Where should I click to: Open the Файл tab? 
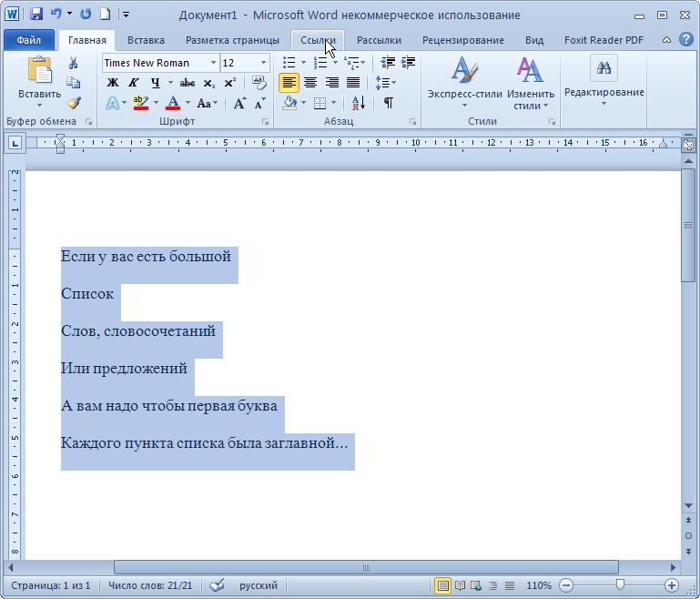[29, 40]
